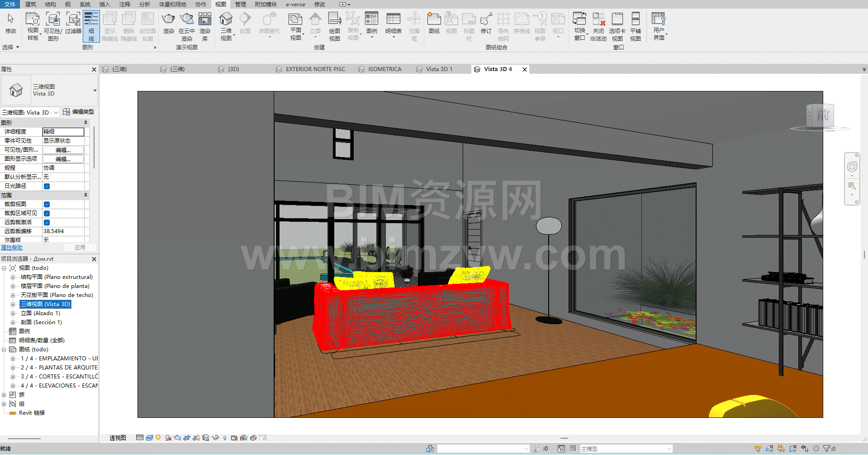
Task: Click the 修订 revisions tool
Action: coord(486,24)
